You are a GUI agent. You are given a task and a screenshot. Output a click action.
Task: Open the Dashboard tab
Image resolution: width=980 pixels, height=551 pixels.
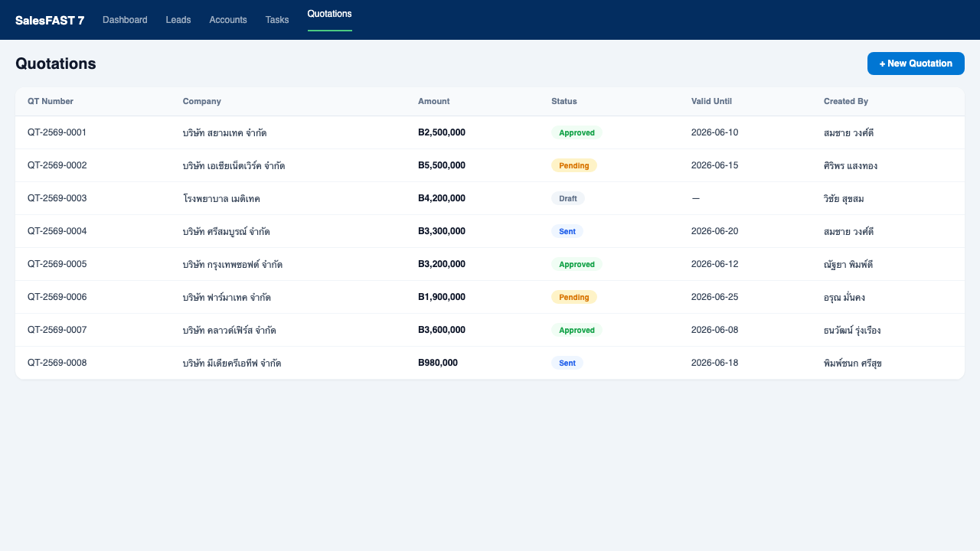tap(125, 20)
